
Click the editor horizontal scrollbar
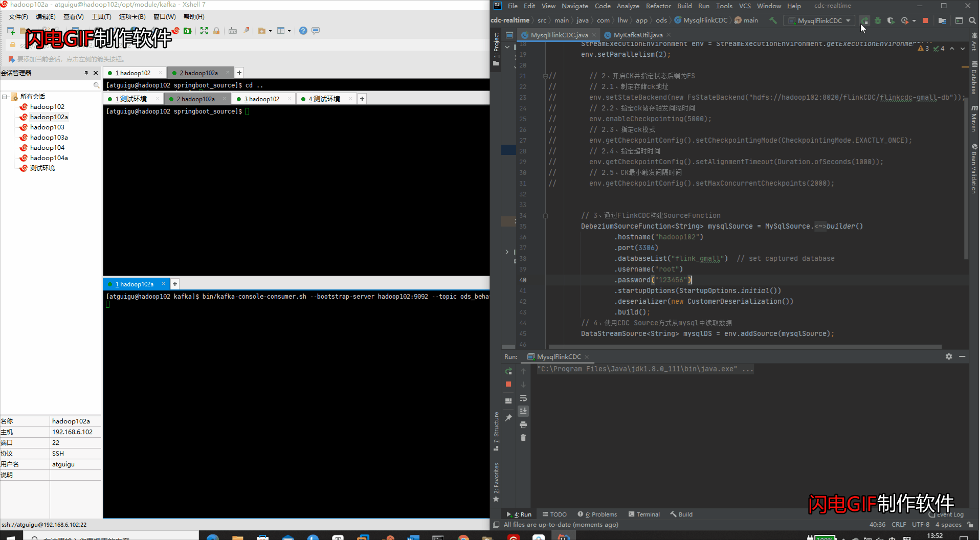[x=744, y=347]
